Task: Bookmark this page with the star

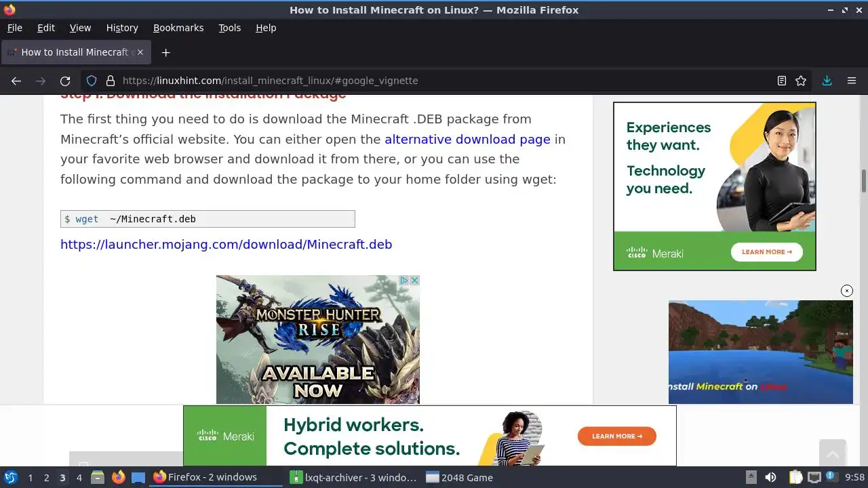Action: pyautogui.click(x=801, y=81)
